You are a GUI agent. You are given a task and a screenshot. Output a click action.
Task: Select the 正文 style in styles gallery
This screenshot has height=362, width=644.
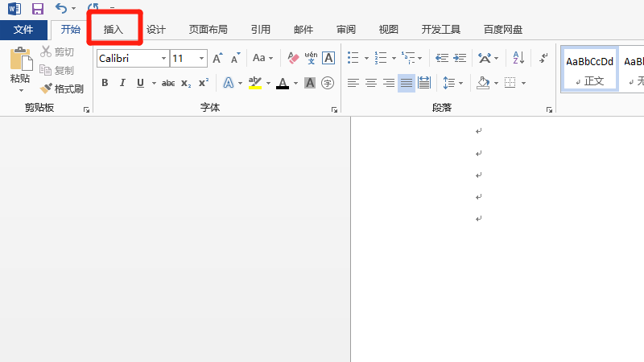coord(589,68)
